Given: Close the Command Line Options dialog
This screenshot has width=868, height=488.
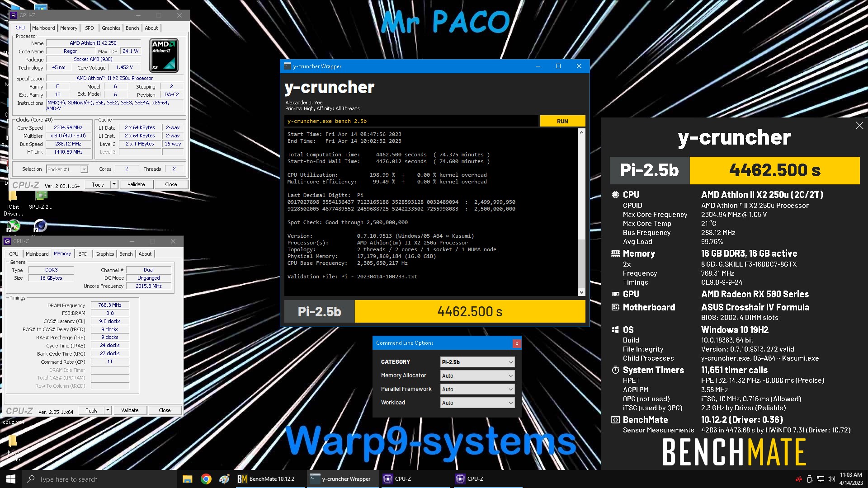Looking at the screenshot, I should [516, 343].
